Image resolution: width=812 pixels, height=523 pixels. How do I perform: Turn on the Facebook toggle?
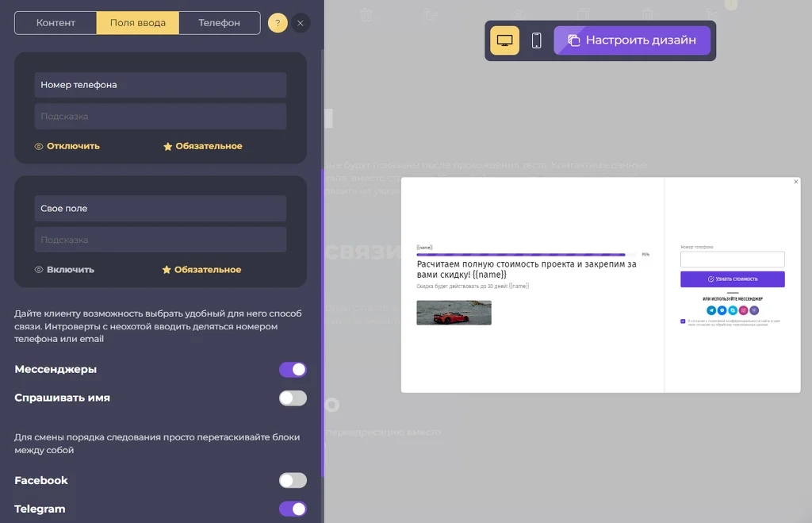[293, 480]
